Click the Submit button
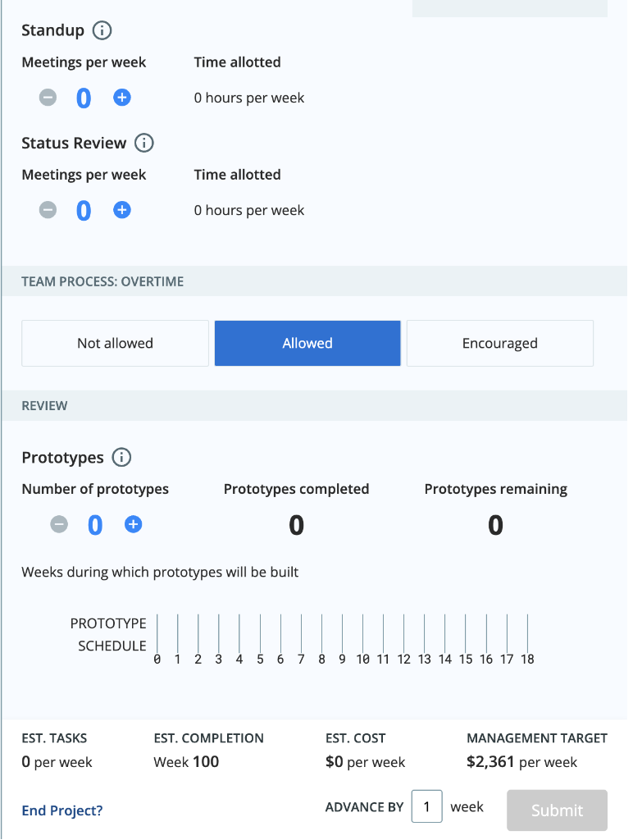The image size is (633, 840). tap(557, 810)
